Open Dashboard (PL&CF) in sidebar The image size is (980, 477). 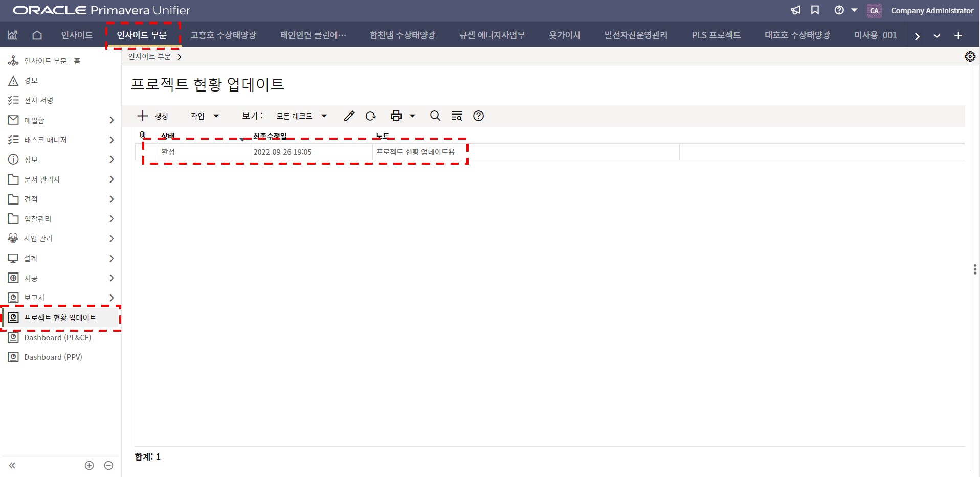[x=57, y=337]
